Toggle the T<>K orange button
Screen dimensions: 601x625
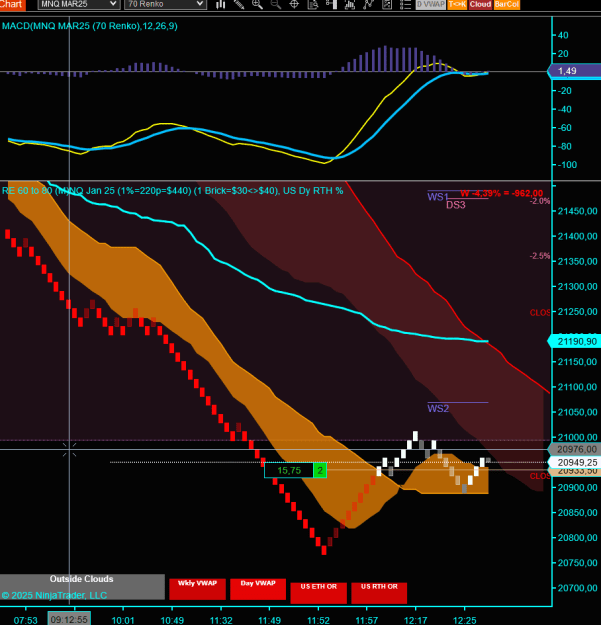(x=457, y=4)
